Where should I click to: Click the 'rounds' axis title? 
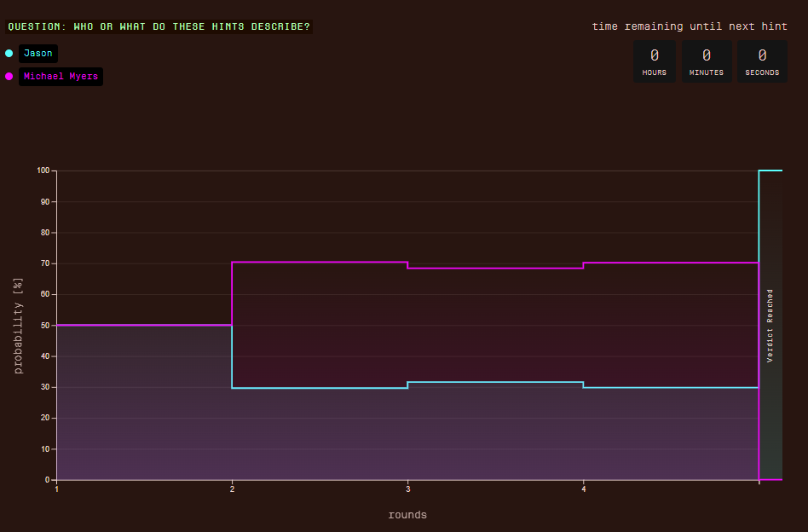pyautogui.click(x=407, y=515)
